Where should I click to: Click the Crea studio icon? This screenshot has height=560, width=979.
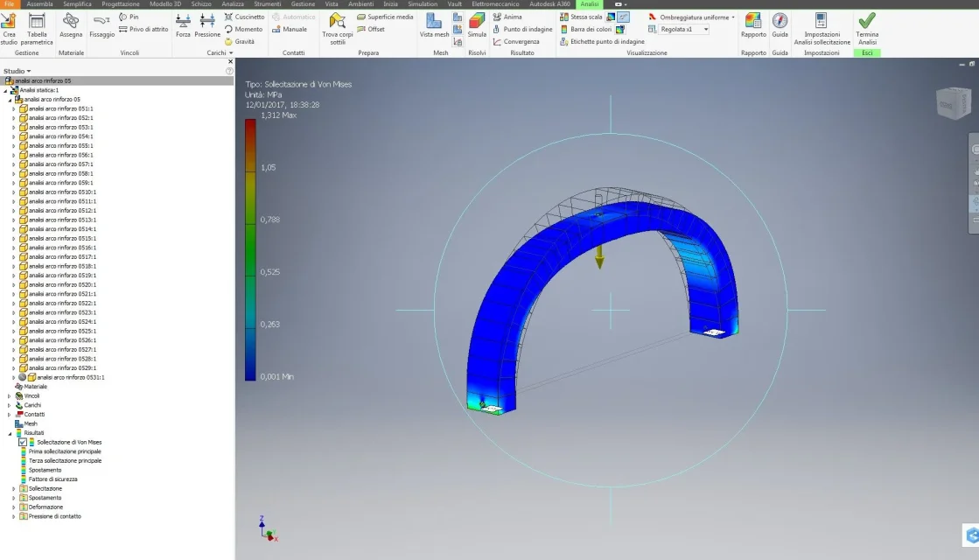pyautogui.click(x=9, y=23)
